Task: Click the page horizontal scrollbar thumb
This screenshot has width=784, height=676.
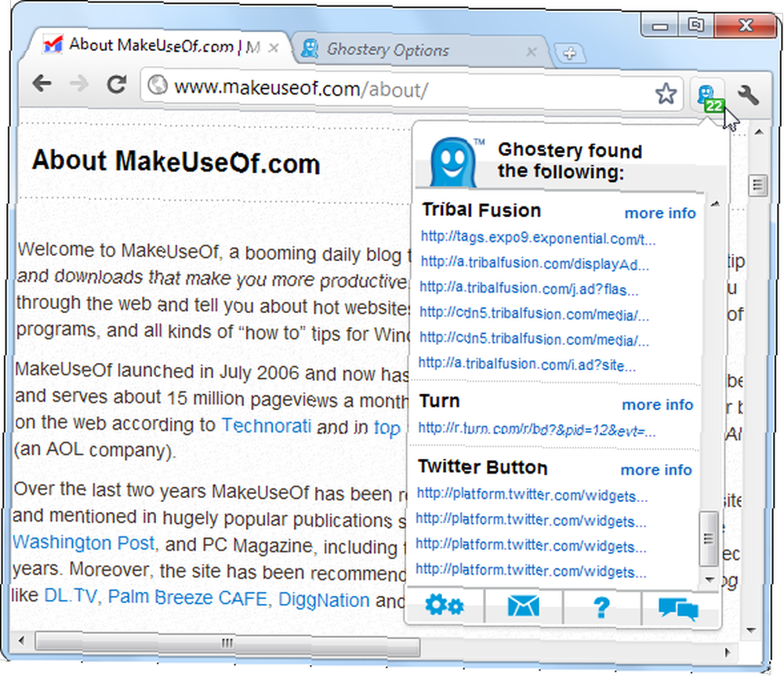Action: pyautogui.click(x=227, y=643)
